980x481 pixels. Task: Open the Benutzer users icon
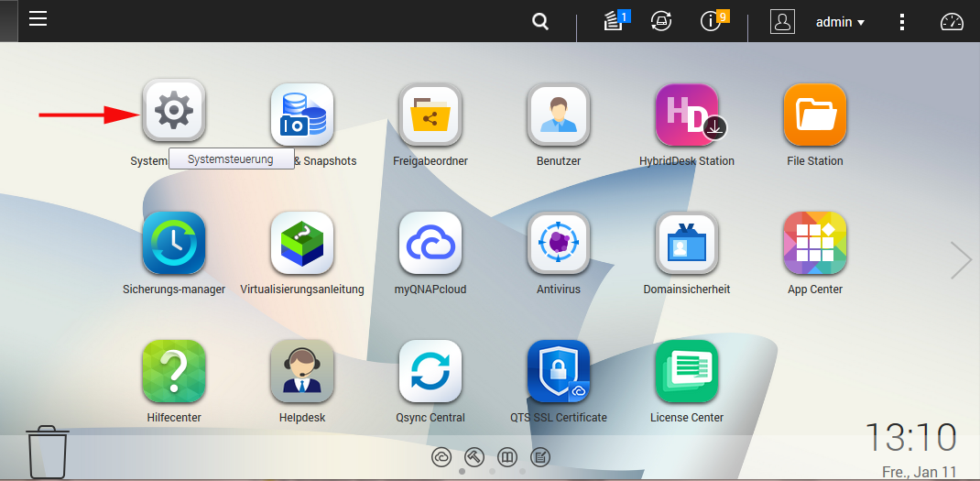[559, 115]
